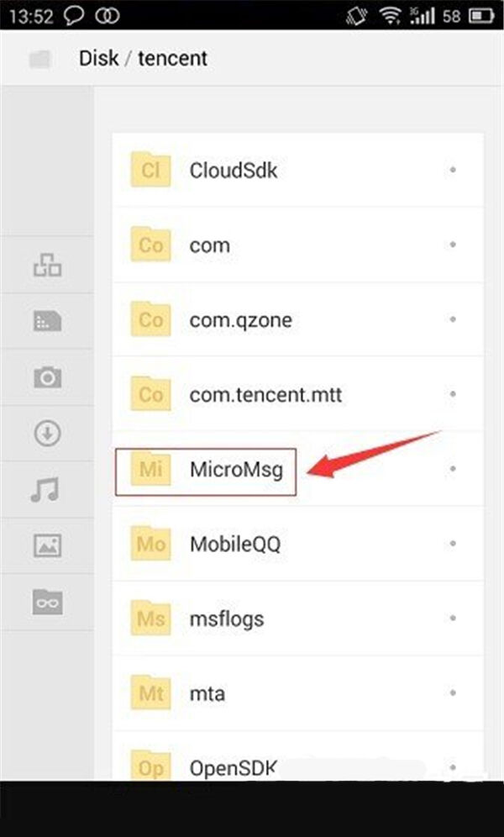Tap the options dot beside msflogs
504x837 pixels.
pos(453,619)
